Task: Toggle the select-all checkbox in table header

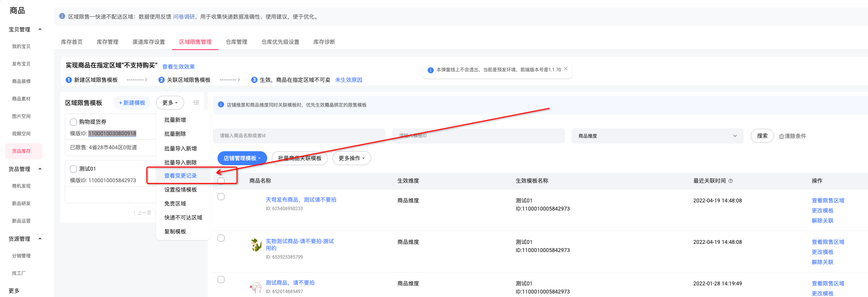Action: click(x=221, y=181)
